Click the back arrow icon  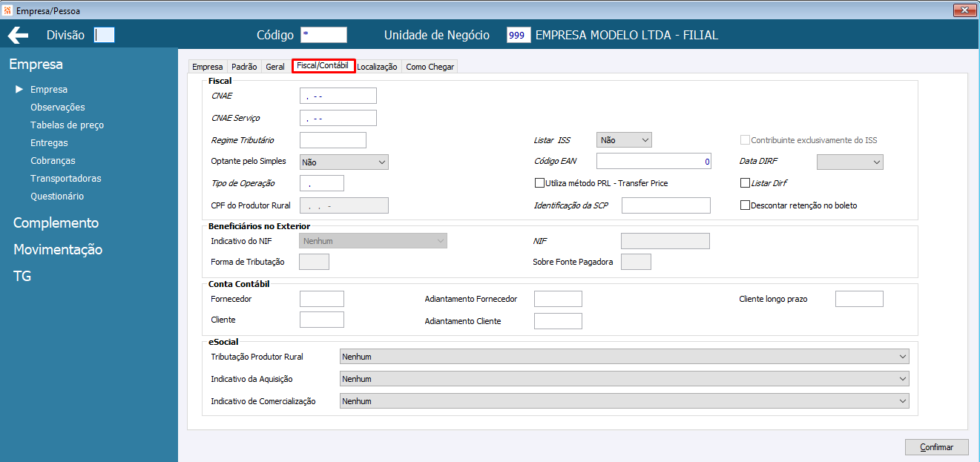(x=18, y=35)
